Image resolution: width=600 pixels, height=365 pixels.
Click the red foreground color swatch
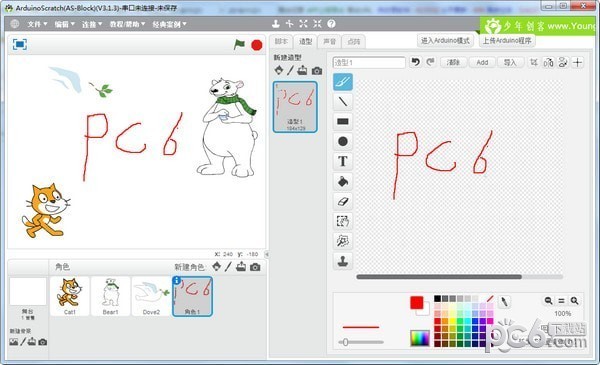[417, 302]
